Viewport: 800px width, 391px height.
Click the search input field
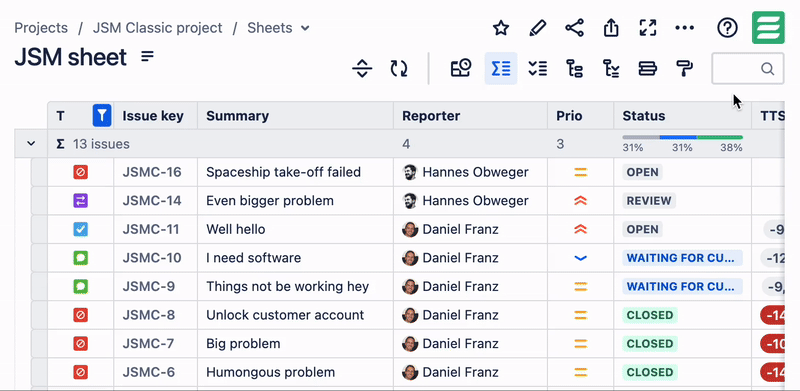click(747, 68)
